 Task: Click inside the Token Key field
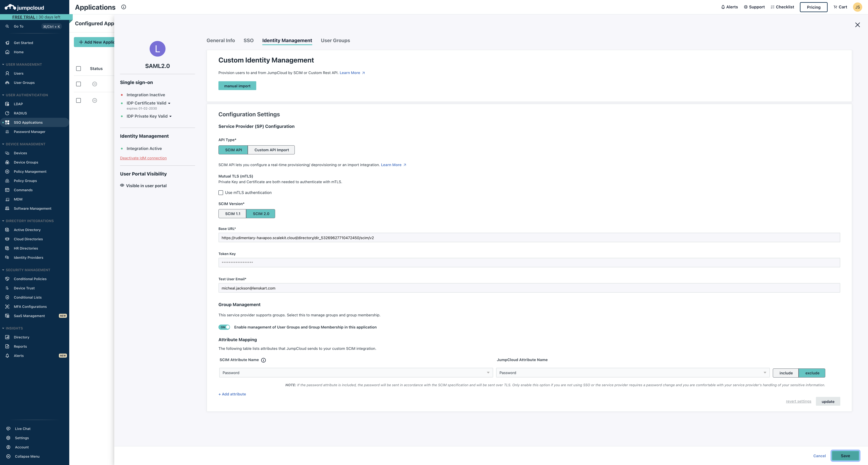pos(529,263)
